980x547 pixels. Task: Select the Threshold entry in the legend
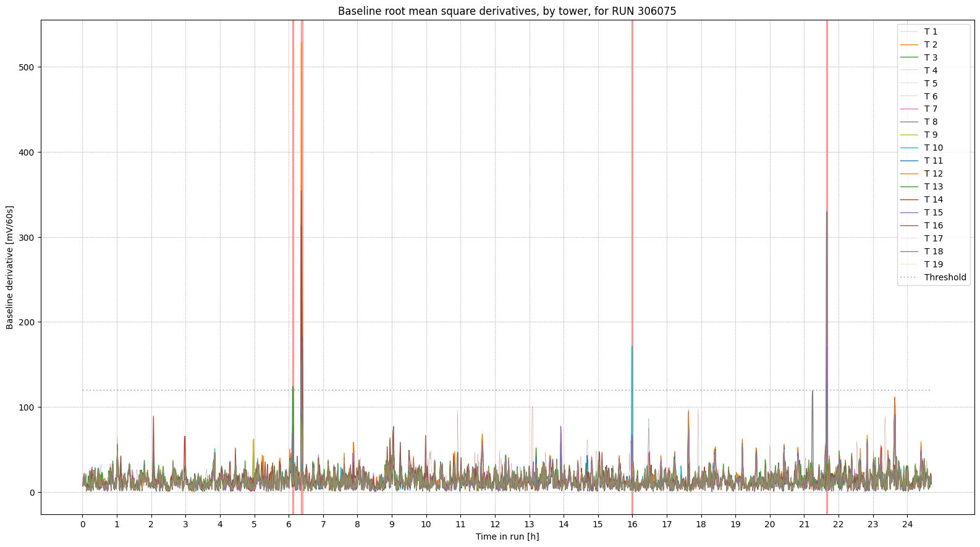945,277
